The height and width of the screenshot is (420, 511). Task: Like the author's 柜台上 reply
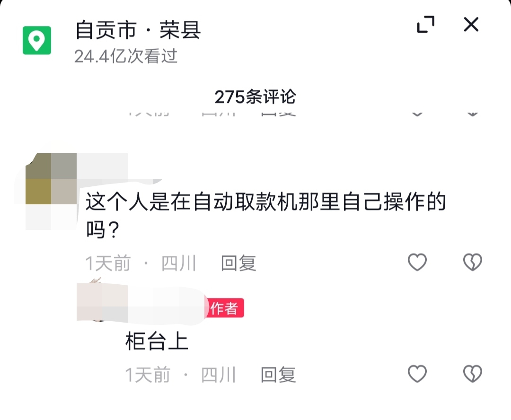click(x=417, y=373)
